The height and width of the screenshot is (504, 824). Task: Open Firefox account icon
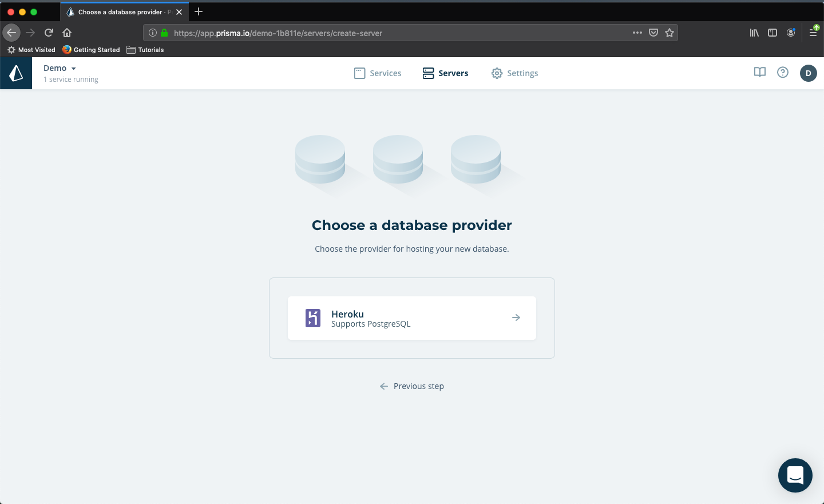pos(791,33)
